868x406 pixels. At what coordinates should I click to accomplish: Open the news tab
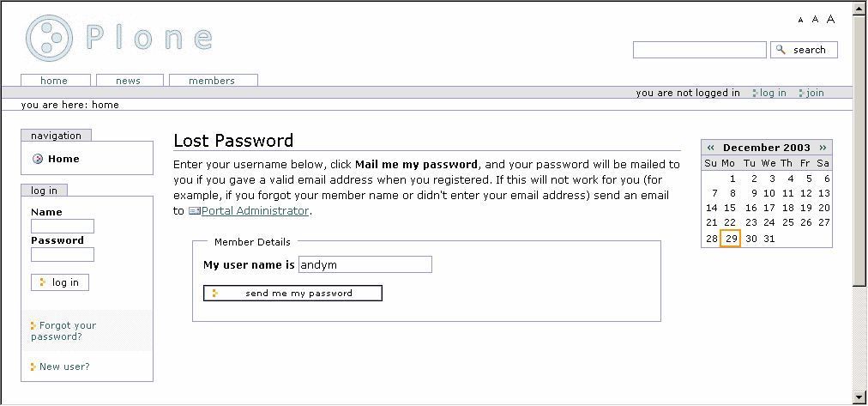[128, 81]
